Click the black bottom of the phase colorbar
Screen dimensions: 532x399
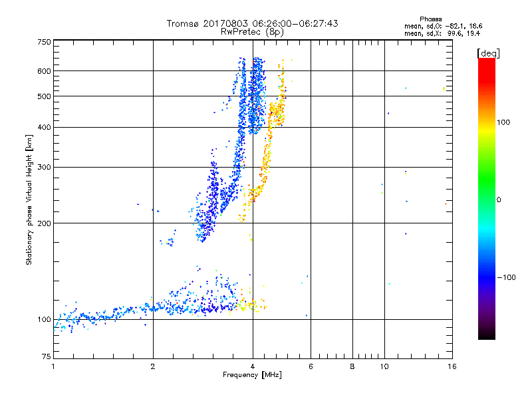pyautogui.click(x=487, y=333)
